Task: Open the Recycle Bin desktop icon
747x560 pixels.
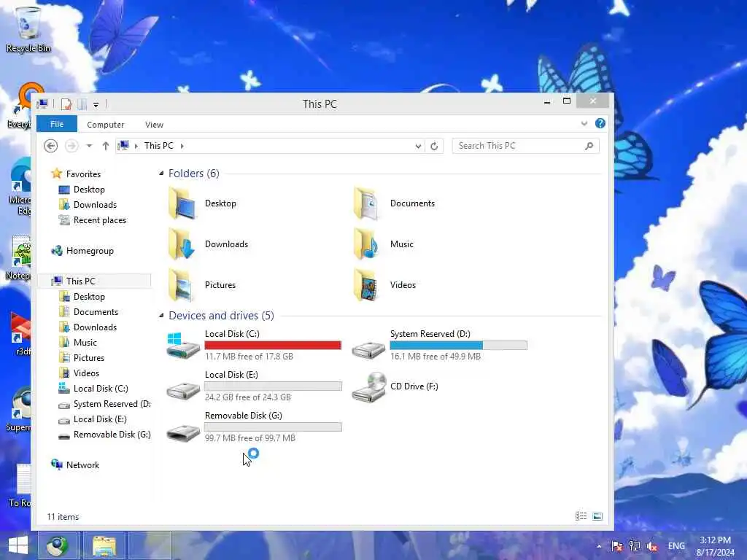Action: click(28, 29)
